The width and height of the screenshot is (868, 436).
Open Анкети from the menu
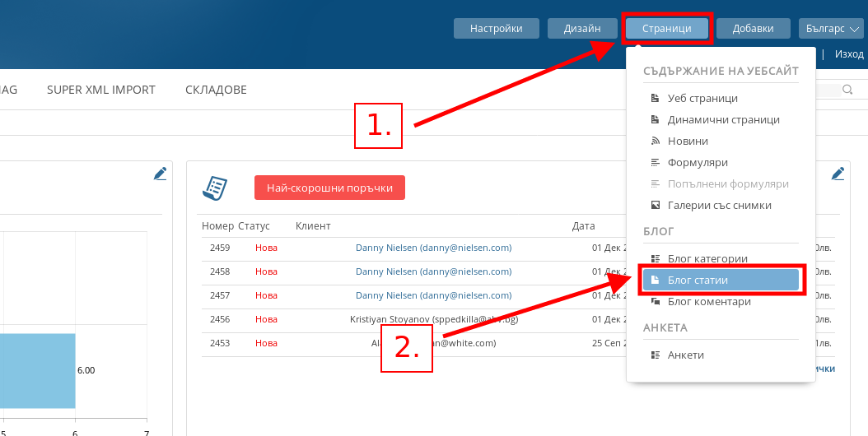(x=685, y=355)
